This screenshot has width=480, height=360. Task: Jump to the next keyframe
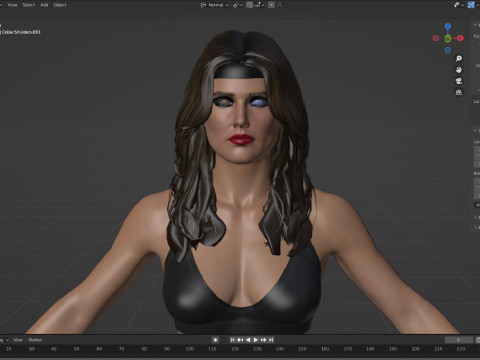pos(263,340)
